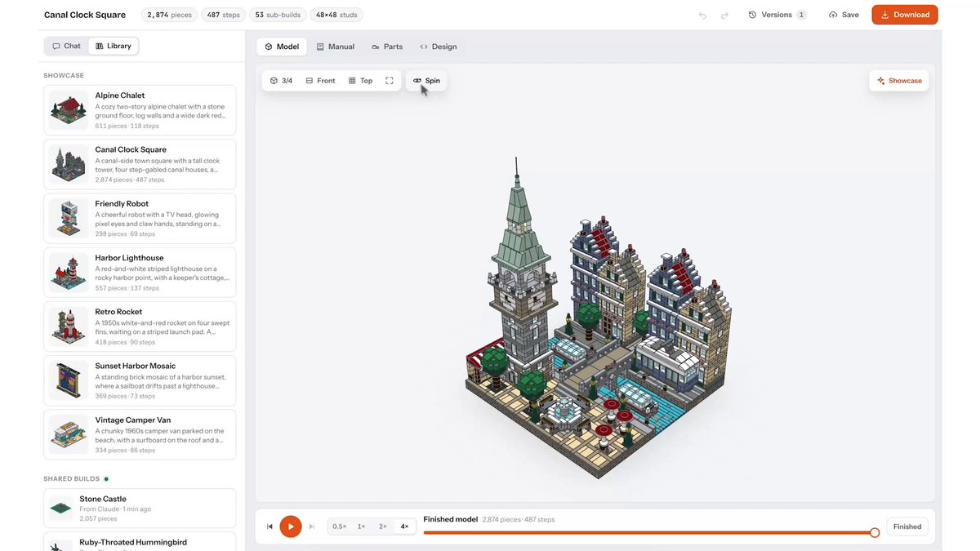980x551 pixels.
Task: Click the build progress slider handle
Action: point(875,532)
